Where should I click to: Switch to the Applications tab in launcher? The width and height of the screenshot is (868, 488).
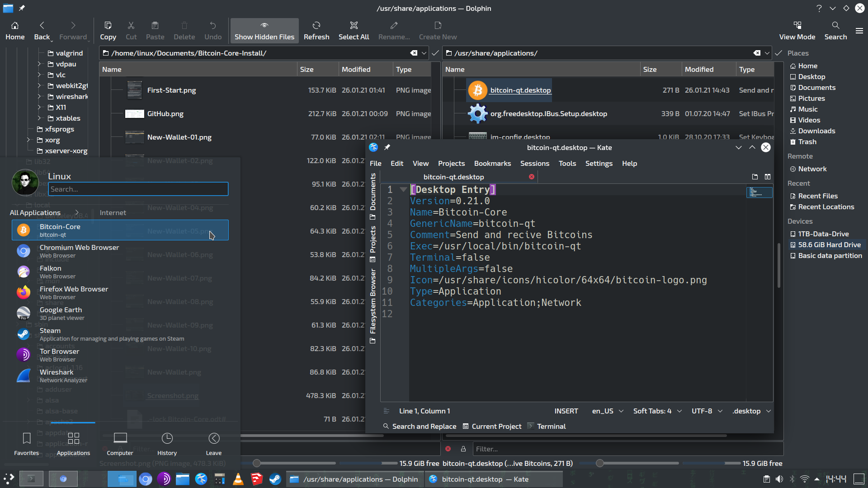pyautogui.click(x=73, y=444)
